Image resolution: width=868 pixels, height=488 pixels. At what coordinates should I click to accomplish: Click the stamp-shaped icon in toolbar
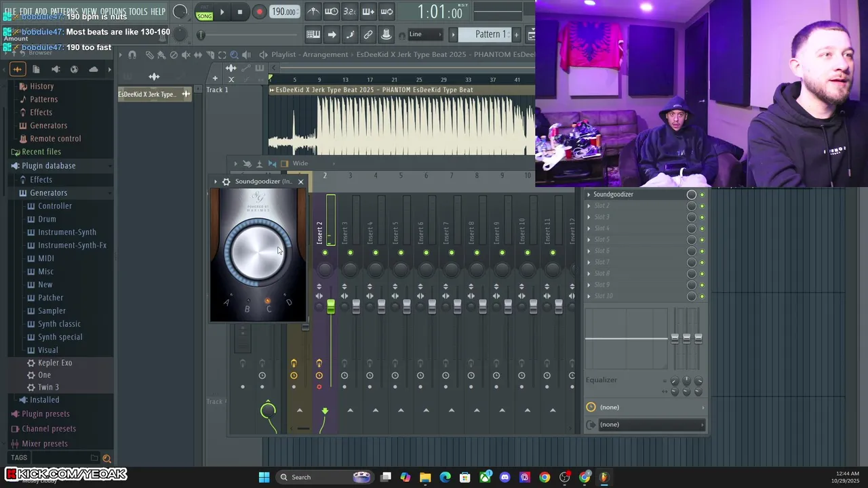[387, 35]
